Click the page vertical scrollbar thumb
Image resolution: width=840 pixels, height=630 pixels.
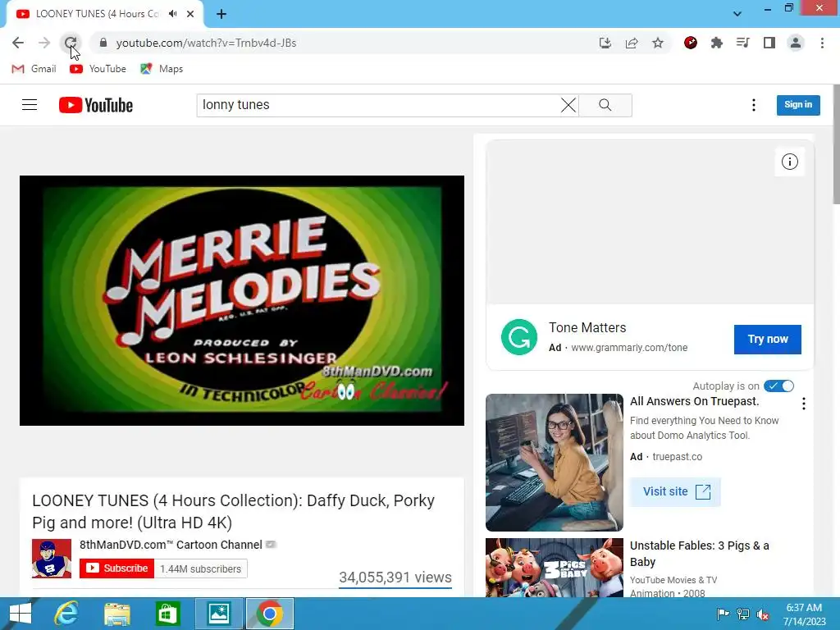[x=836, y=144]
